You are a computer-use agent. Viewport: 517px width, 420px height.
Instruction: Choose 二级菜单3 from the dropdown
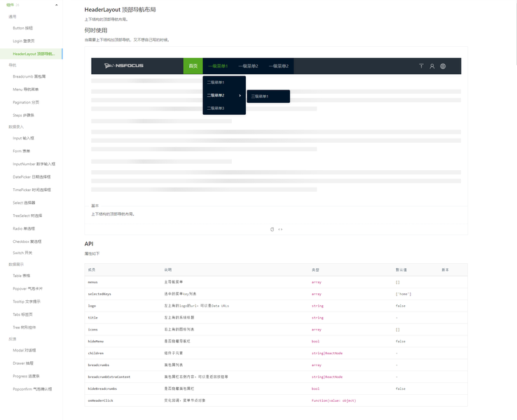[224, 108]
